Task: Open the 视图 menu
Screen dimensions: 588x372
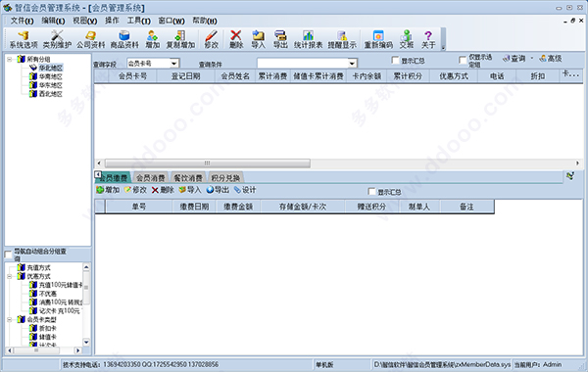Action: point(84,21)
